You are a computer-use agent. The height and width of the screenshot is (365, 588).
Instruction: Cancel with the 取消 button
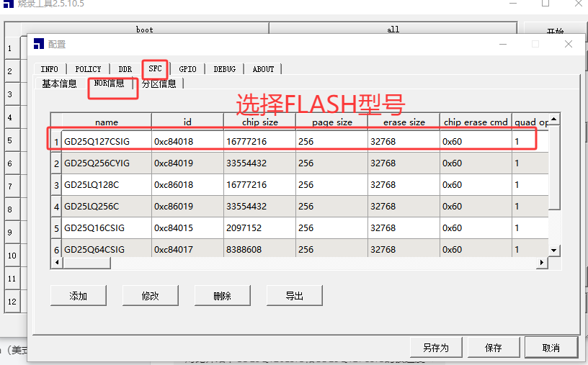tap(551, 348)
